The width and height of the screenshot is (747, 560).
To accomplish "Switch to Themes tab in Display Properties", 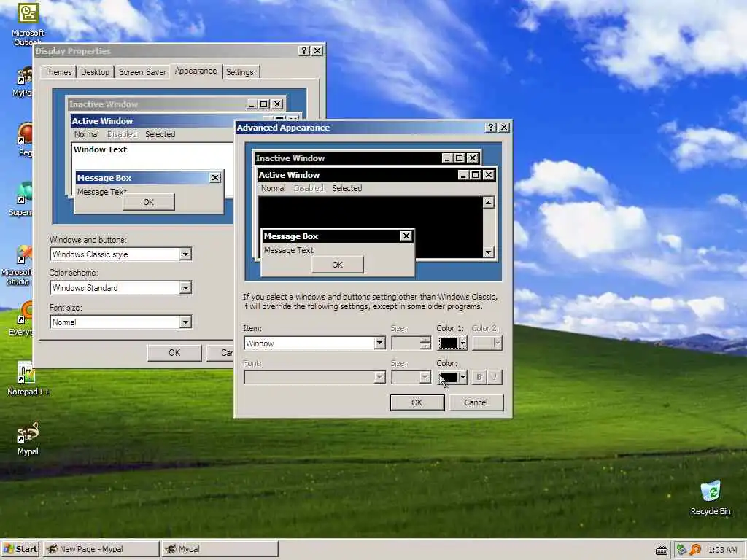I will (x=58, y=72).
